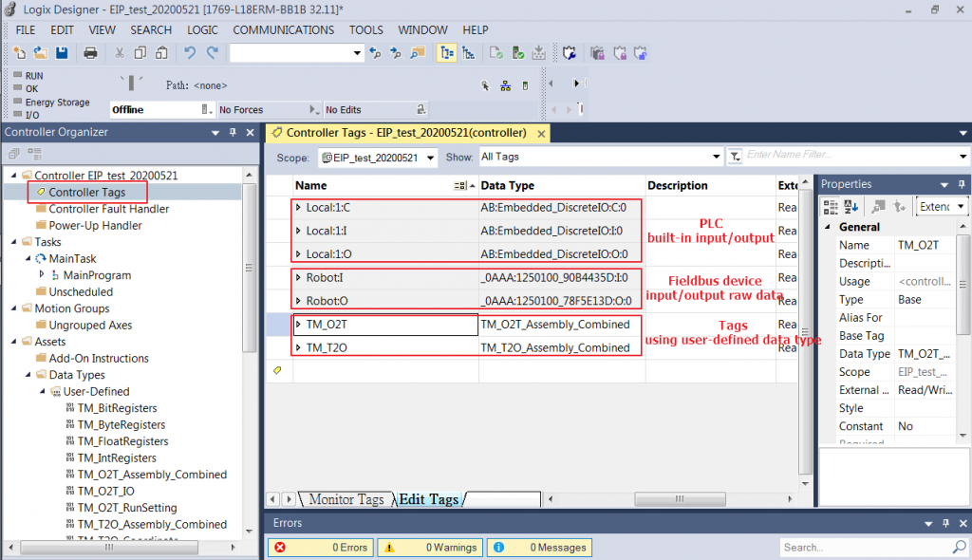Select Controller Fault Handler in organizer
Screen dimensions: 972x560
108,209
